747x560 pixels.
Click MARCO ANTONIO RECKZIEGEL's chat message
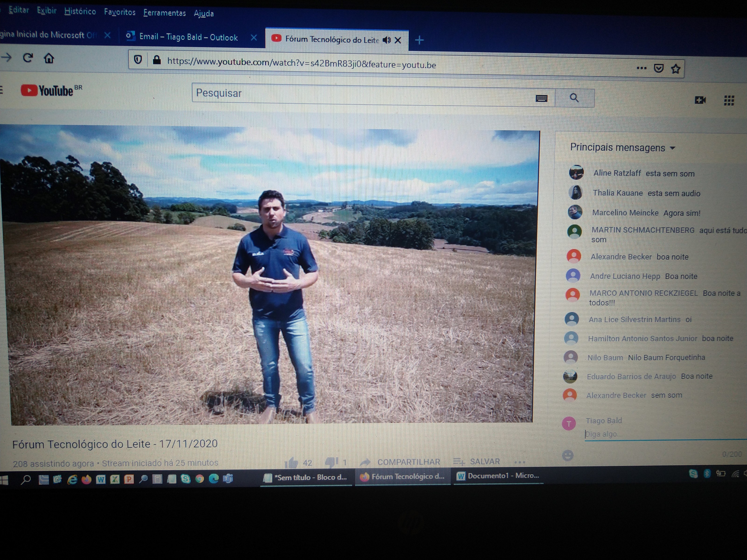click(x=665, y=298)
